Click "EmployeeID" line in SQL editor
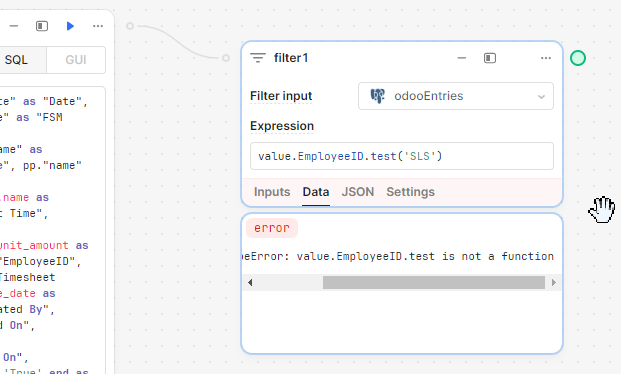This screenshot has height=374, width=621. (x=40, y=261)
